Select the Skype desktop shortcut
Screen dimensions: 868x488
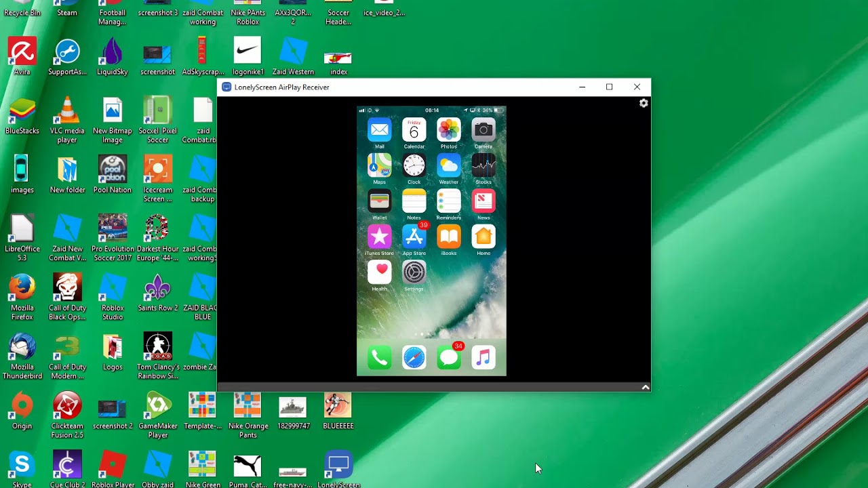[22, 469]
